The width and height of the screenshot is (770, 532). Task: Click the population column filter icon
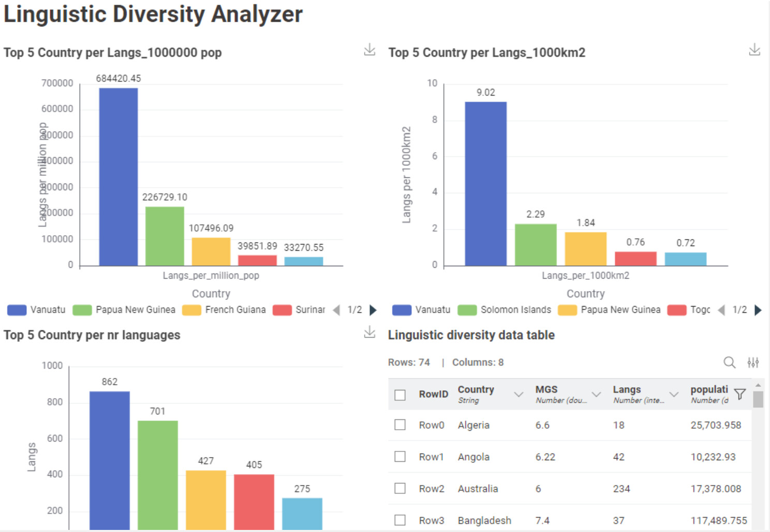tap(740, 394)
